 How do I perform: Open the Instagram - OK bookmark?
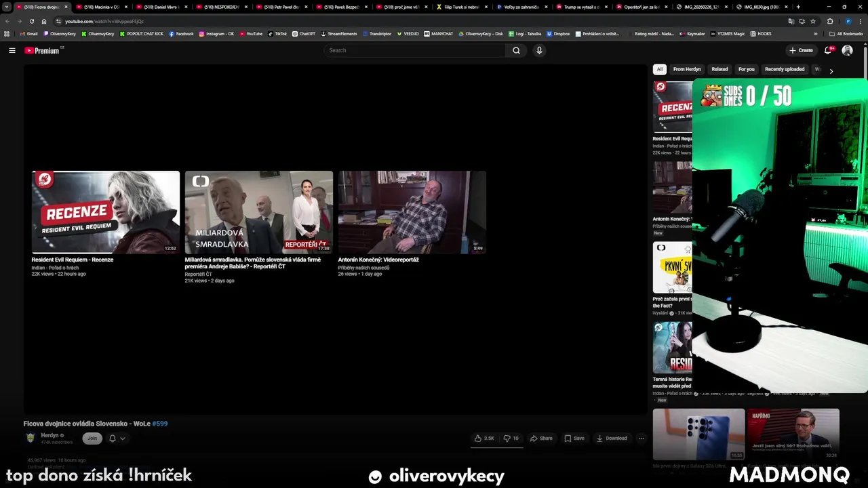[x=216, y=33]
